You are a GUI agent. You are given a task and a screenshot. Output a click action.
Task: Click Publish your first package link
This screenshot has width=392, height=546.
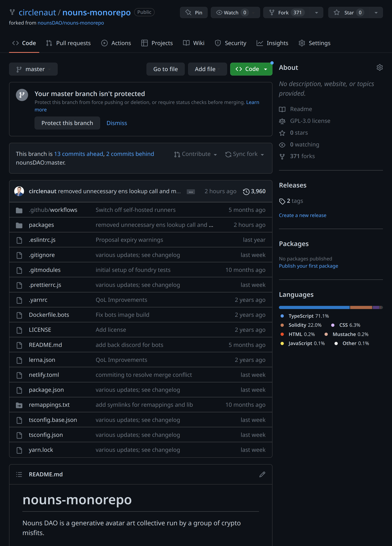coord(309,266)
